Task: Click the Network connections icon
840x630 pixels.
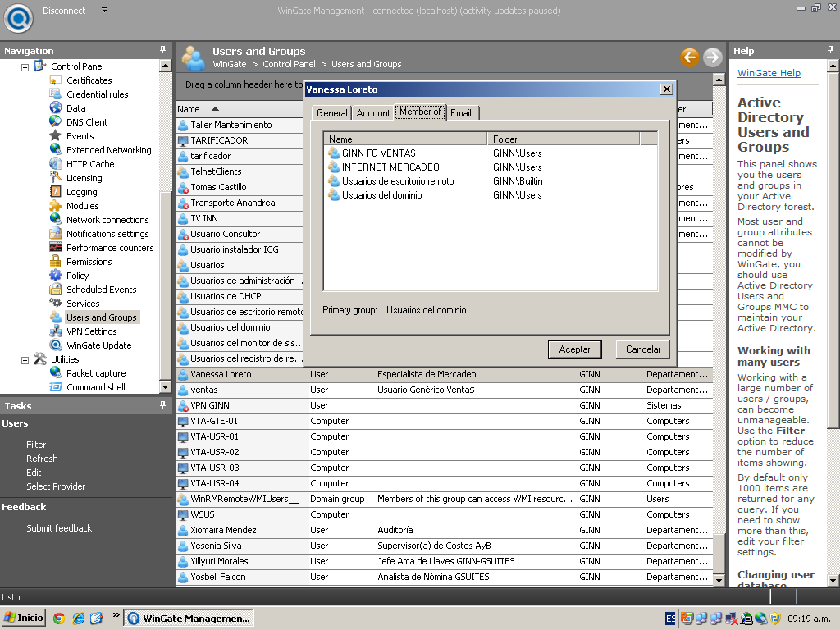Action: [x=56, y=220]
